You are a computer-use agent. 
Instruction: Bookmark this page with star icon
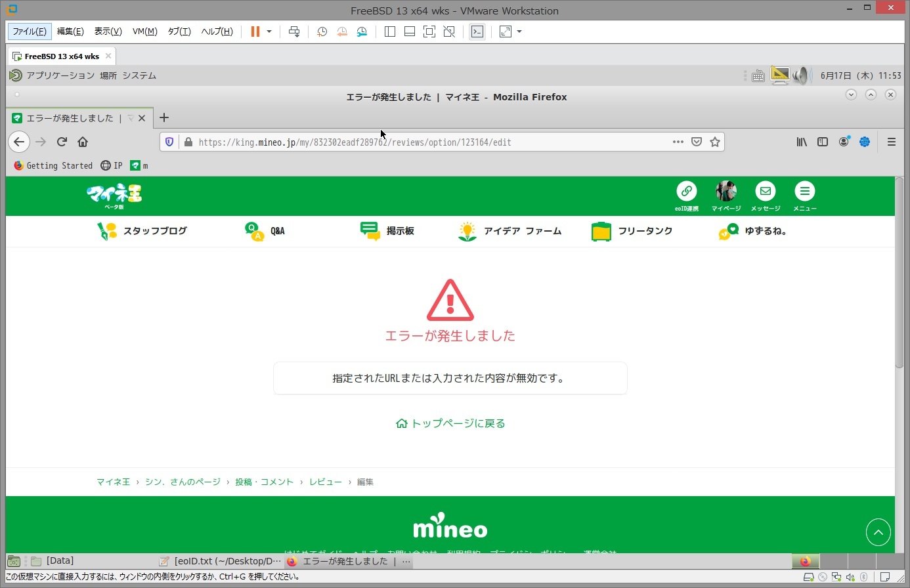[715, 142]
